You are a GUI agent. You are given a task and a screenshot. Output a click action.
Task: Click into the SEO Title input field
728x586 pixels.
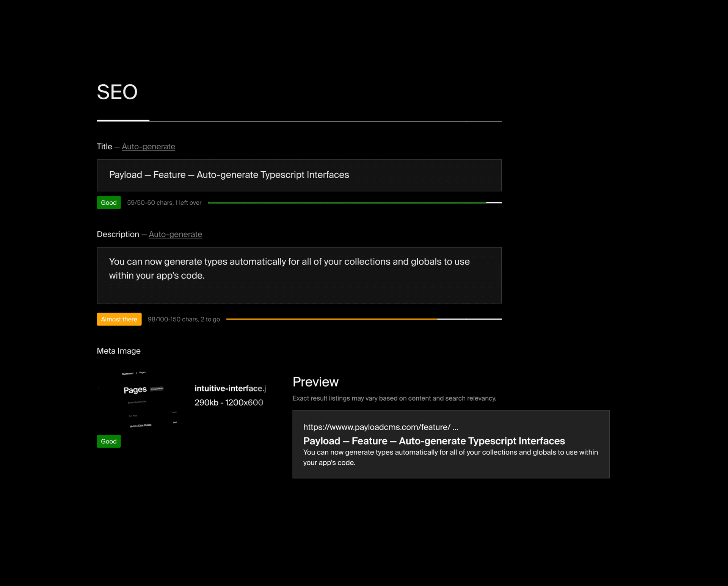point(299,175)
